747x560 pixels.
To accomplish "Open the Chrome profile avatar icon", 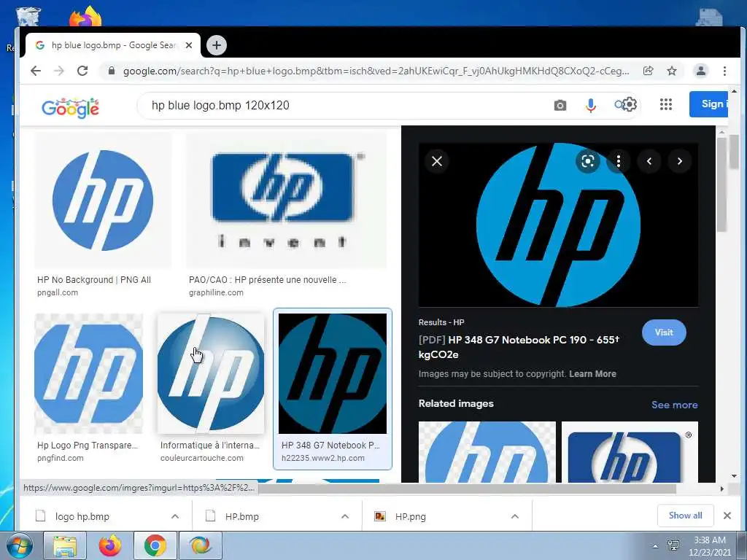I will 701,71.
